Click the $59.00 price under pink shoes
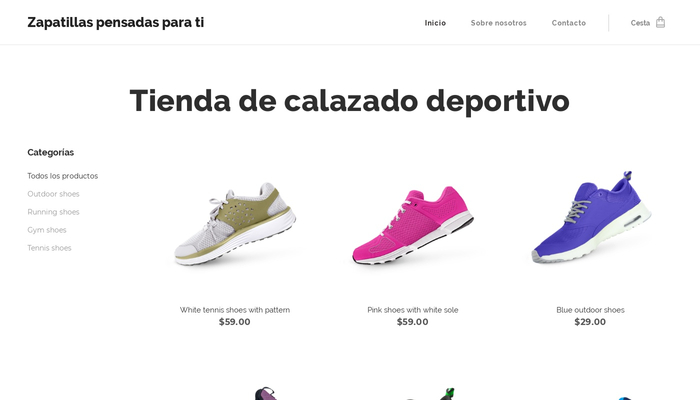Viewport: 700px width, 400px height. (412, 322)
